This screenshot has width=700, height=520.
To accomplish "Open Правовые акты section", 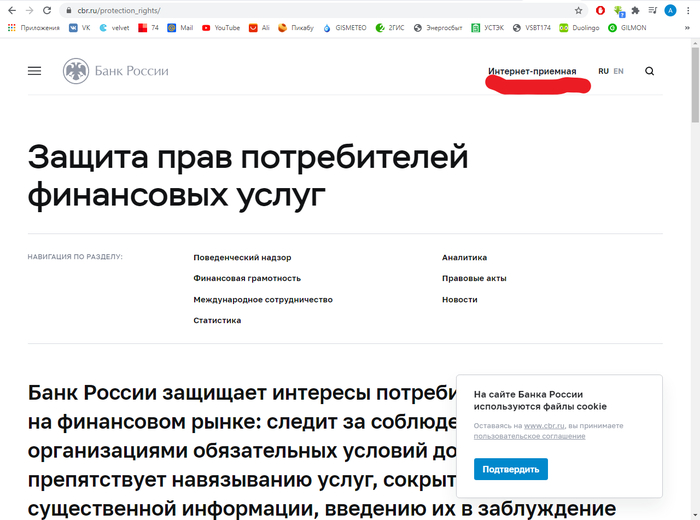I will tap(474, 278).
